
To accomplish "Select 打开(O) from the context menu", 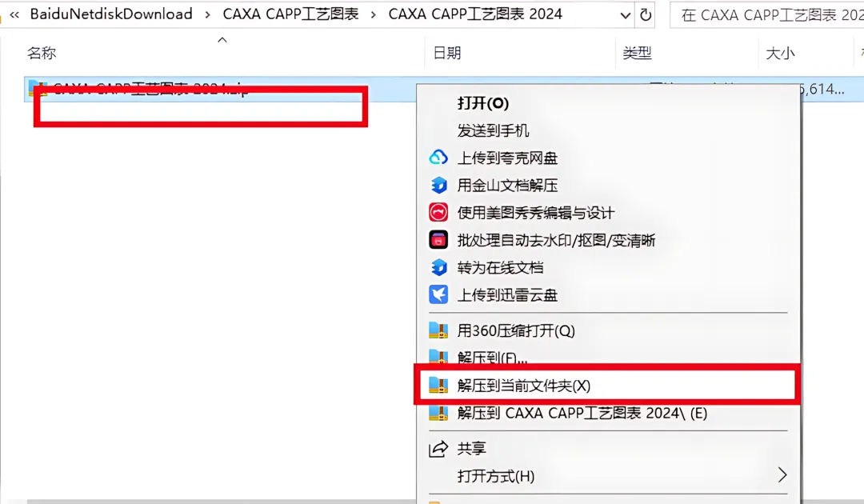I will pyautogui.click(x=482, y=103).
